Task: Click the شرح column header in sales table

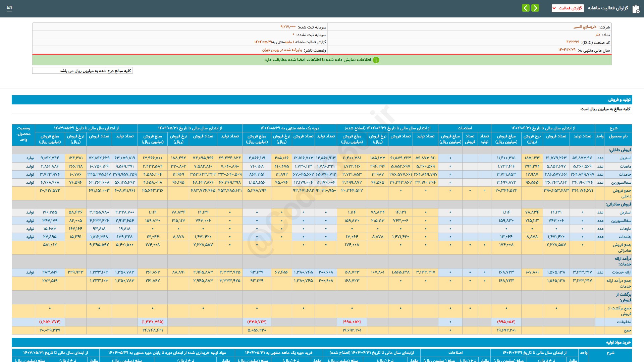Action: coord(613,128)
